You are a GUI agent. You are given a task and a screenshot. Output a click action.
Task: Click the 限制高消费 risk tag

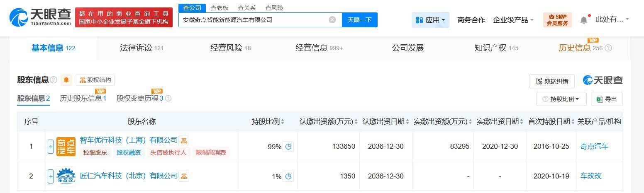click(x=211, y=152)
